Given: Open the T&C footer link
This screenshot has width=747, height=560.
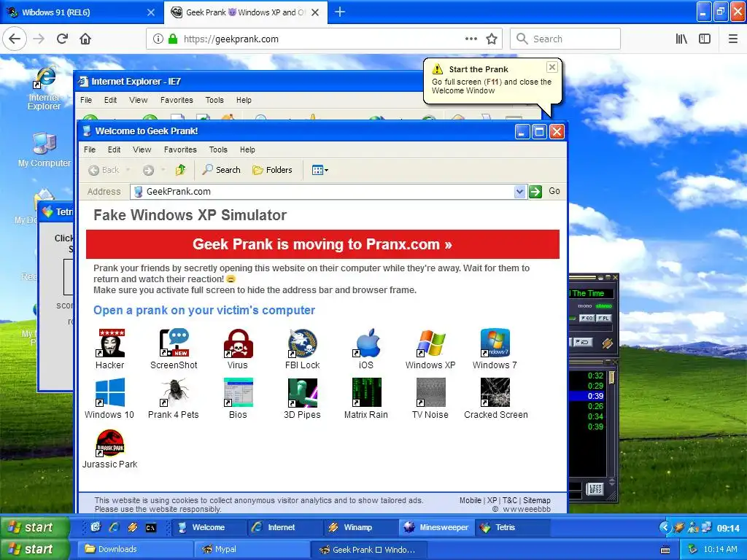Looking at the screenshot, I should (x=510, y=500).
